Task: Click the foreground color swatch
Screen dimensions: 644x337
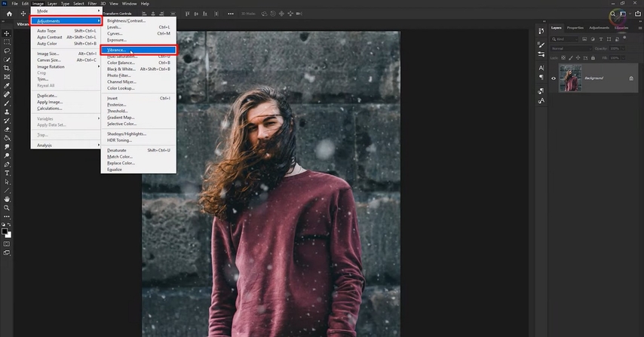Action: (5, 231)
